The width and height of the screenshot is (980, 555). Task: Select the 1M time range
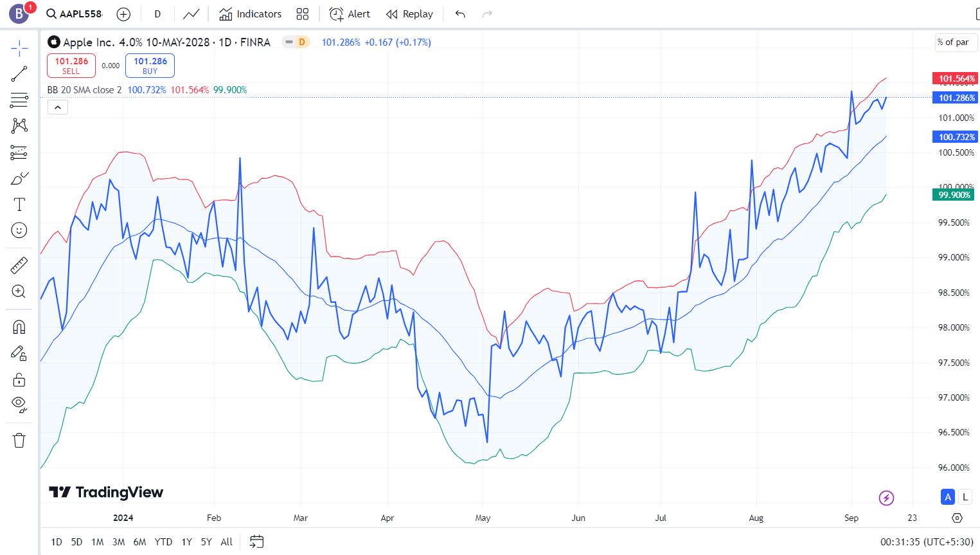(x=98, y=542)
